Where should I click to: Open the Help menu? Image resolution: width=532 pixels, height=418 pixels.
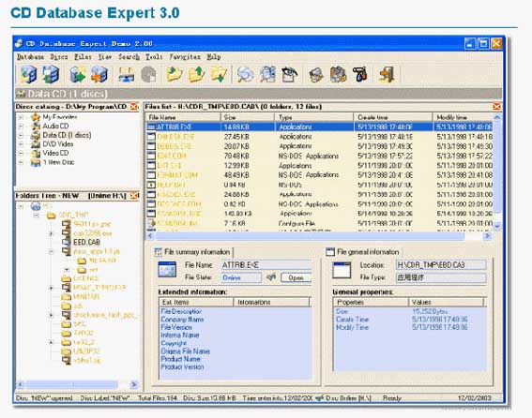click(214, 57)
